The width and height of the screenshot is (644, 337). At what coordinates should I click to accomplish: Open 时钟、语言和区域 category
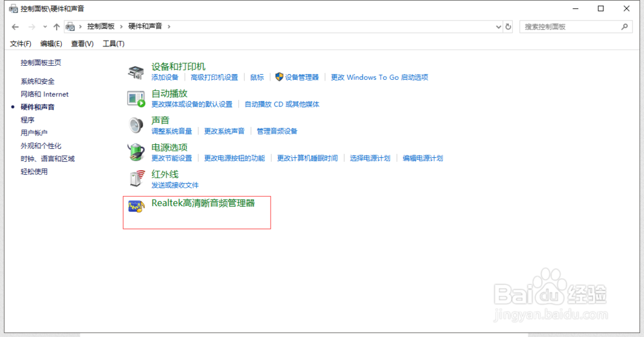tap(48, 159)
